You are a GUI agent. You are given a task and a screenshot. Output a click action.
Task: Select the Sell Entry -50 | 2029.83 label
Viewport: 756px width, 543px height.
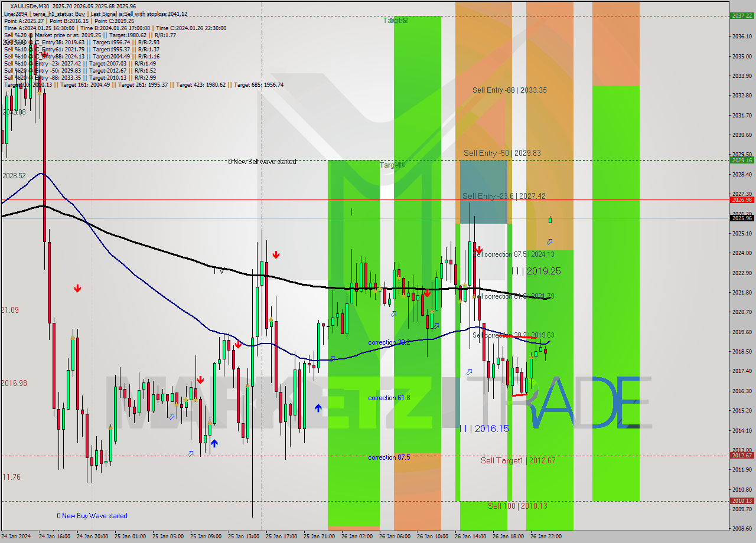(x=502, y=153)
